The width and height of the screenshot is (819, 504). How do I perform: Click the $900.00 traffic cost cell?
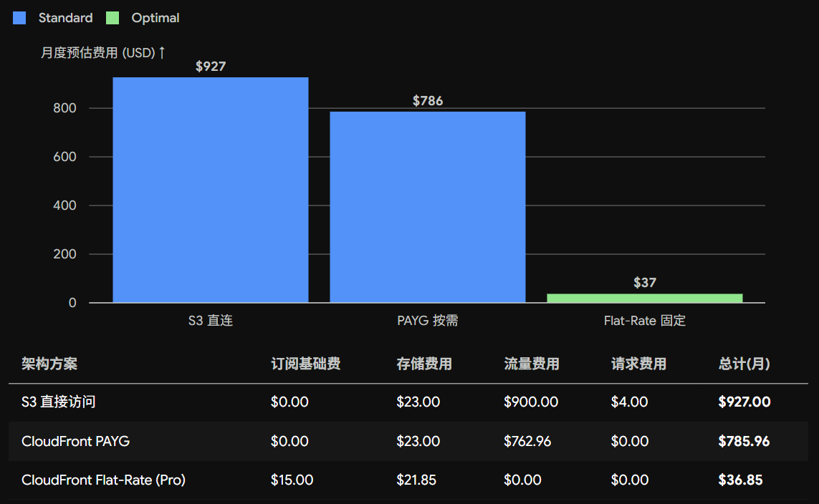[x=531, y=402]
